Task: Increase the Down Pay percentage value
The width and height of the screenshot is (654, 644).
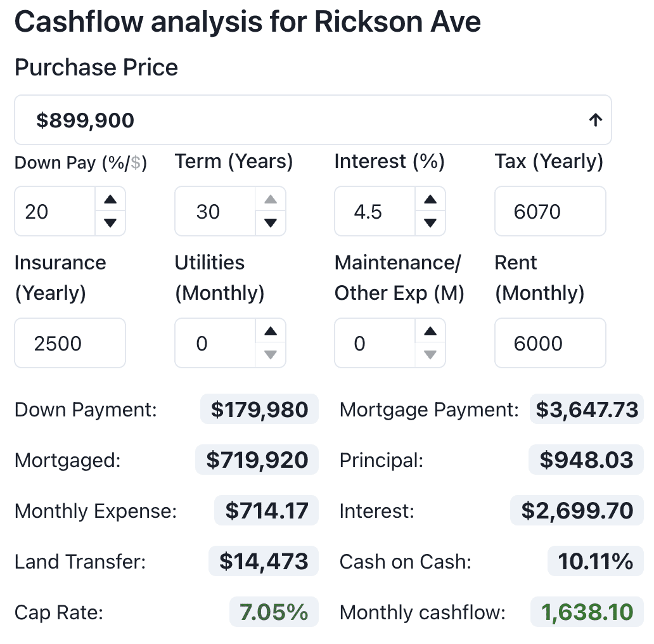Action: pos(110,200)
